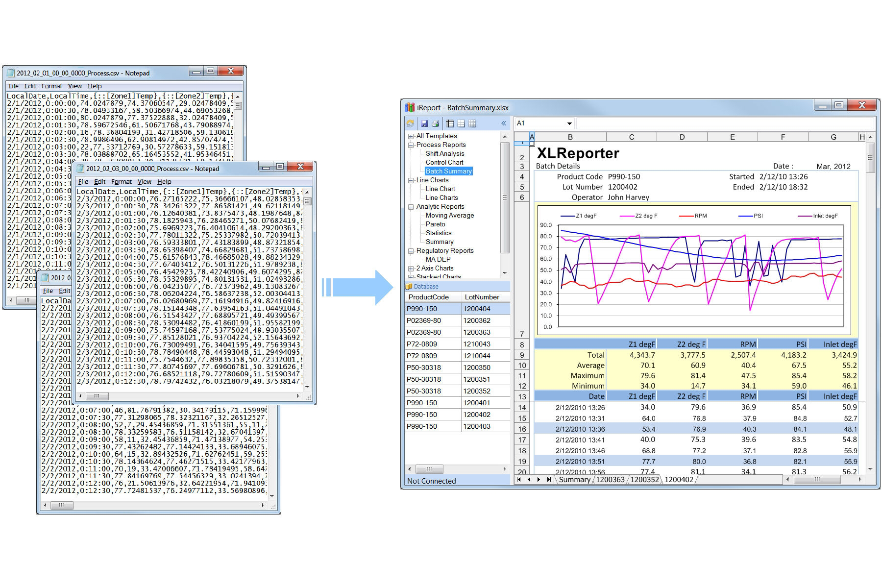Click the Refresh icon in iReport toolbar
The width and height of the screenshot is (882, 588).
coord(410,123)
